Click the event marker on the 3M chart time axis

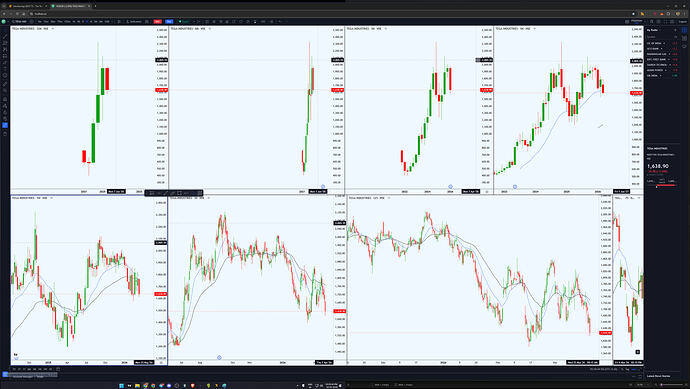pos(450,187)
